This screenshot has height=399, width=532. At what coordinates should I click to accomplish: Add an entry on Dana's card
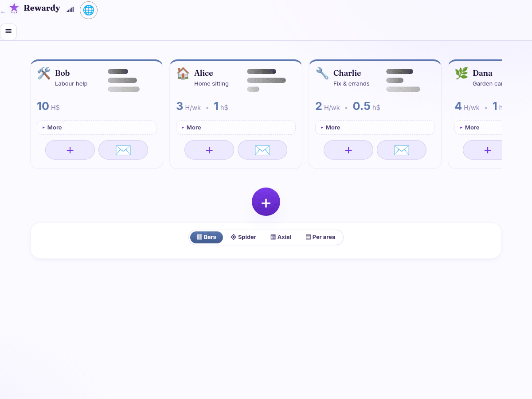point(482,150)
